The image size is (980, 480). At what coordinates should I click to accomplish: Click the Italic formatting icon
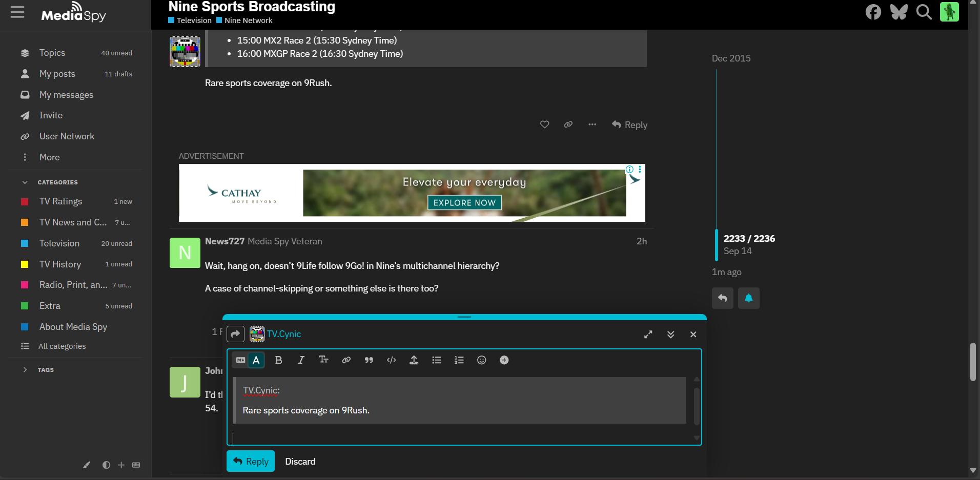pos(301,360)
